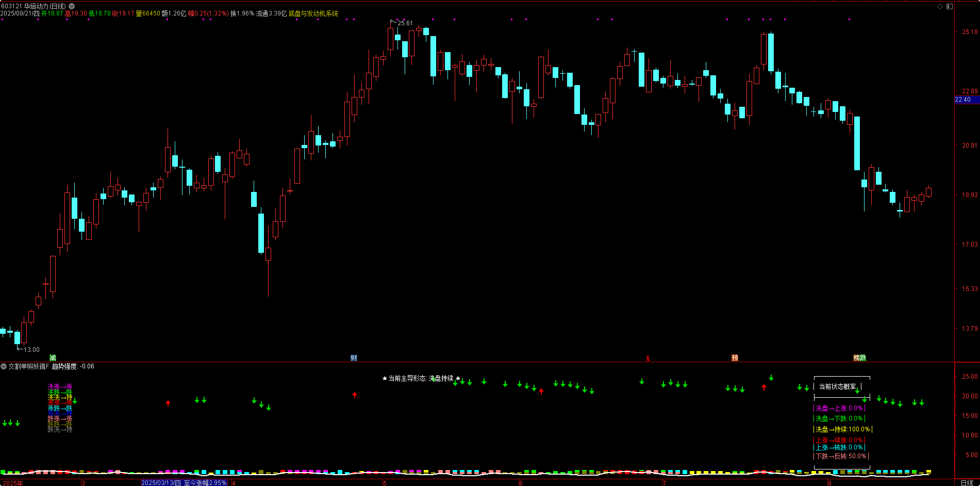Screen dimensions: 980x486
Task: Select the 22.40 price label on axis
Action: [963, 100]
